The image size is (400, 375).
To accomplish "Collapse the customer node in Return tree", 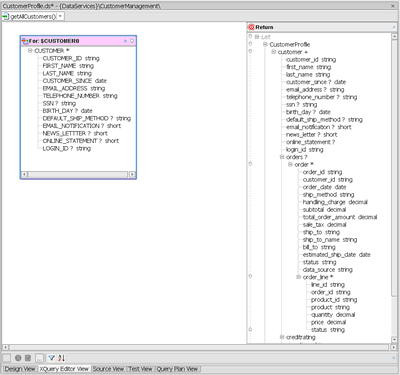I will coord(274,52).
